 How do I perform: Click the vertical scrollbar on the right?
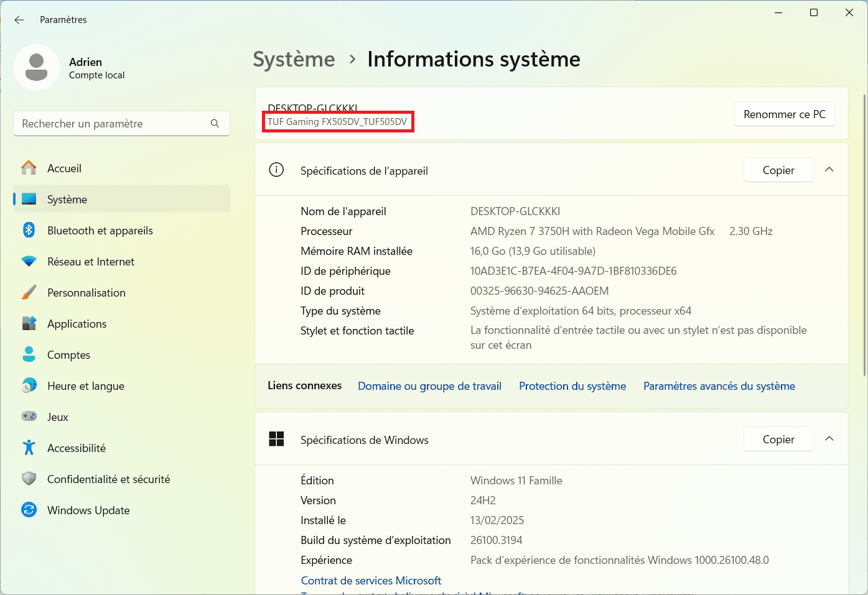(864, 235)
